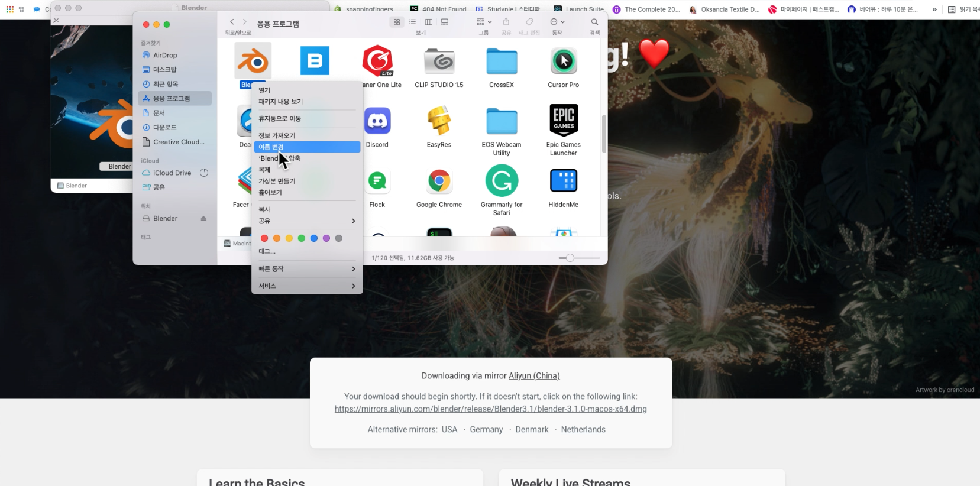The image size is (980, 486).
Task: Click Finder share toolbar icon
Action: pos(506,22)
